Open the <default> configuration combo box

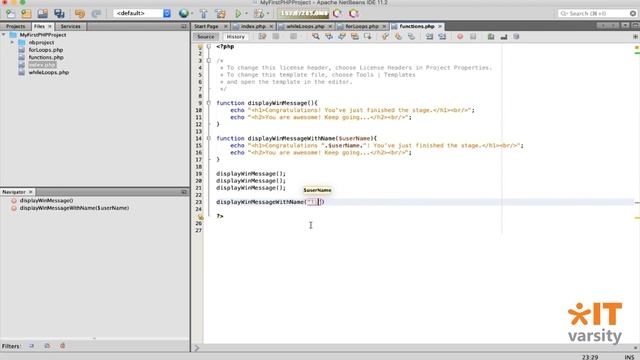coord(142,13)
